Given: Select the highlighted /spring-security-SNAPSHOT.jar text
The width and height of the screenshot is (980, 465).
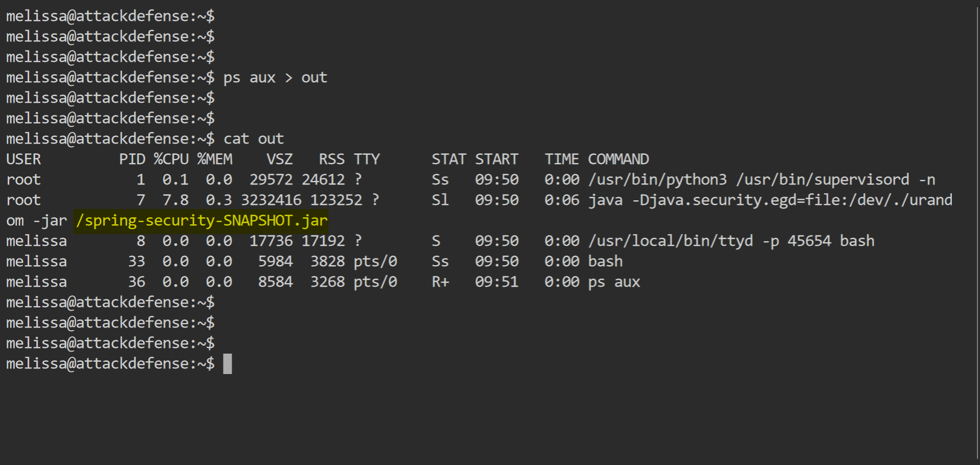Looking at the screenshot, I should tap(201, 220).
